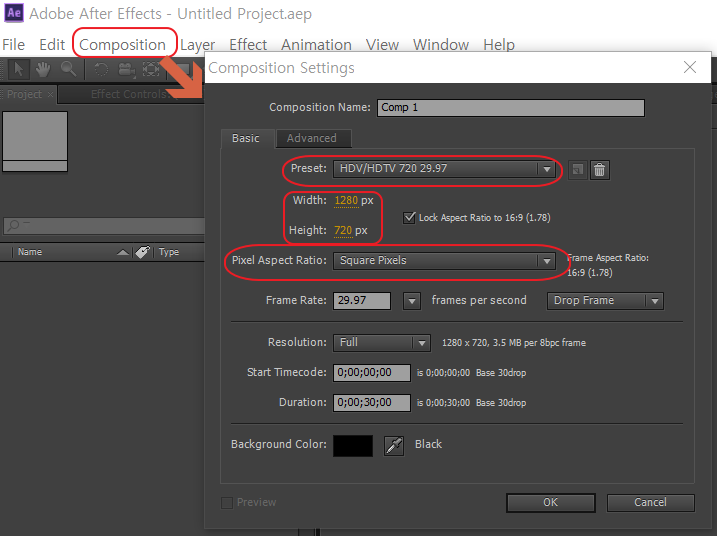Click the save preset icon

click(578, 170)
